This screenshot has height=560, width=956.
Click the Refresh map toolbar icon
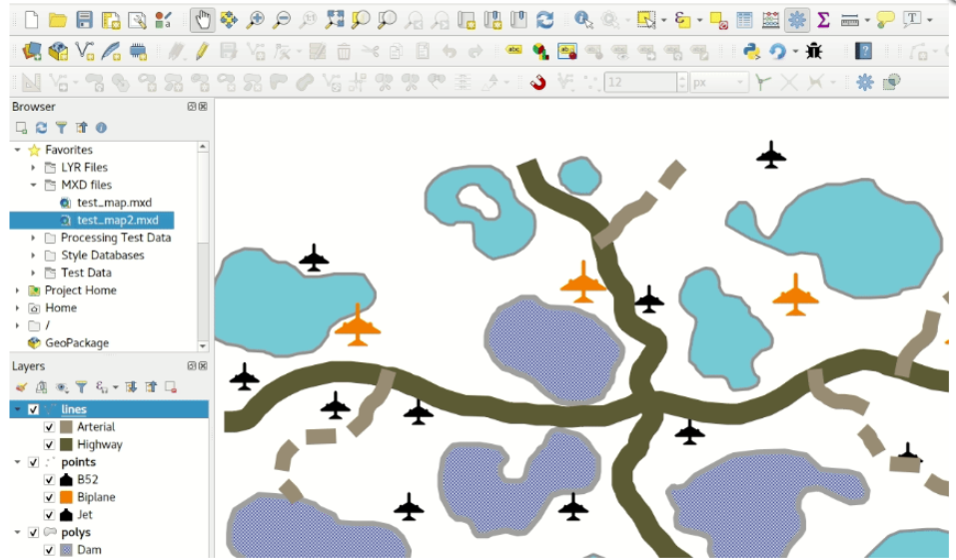pyautogui.click(x=544, y=19)
